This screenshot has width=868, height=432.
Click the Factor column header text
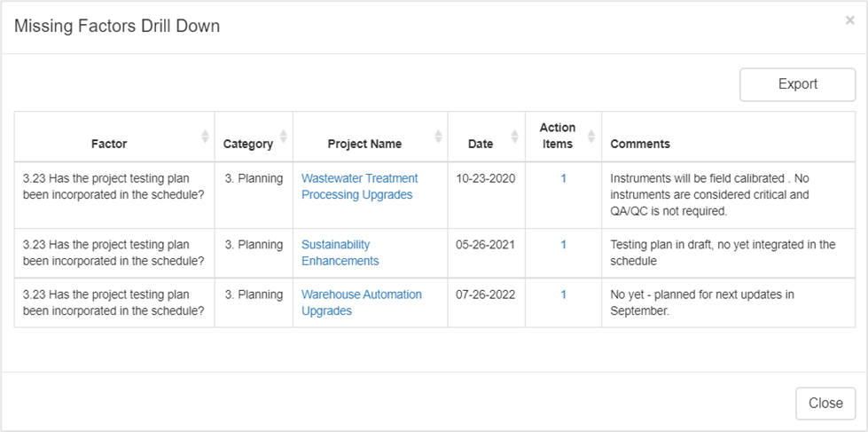pos(109,144)
